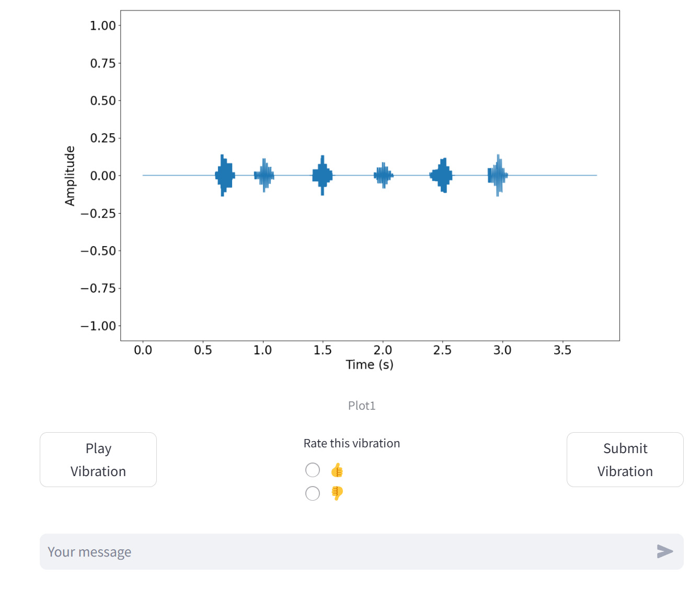700x589 pixels.
Task: Select the thumbs up radio circle
Action: point(313,470)
